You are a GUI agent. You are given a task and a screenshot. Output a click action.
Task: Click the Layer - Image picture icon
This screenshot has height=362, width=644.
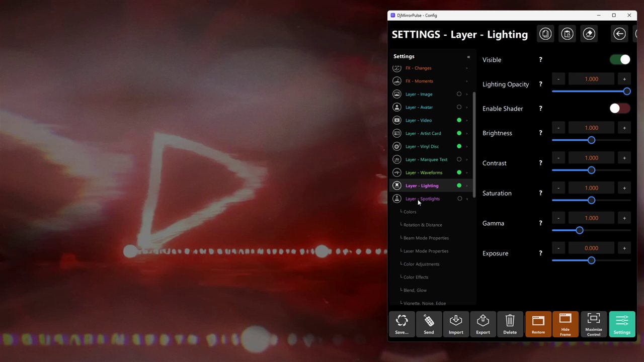pyautogui.click(x=397, y=94)
